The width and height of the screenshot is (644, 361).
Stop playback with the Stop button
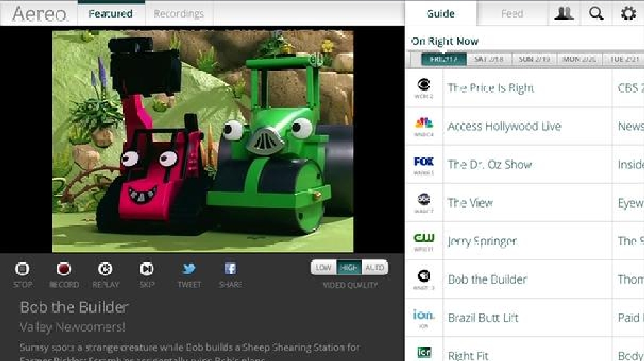click(22, 270)
